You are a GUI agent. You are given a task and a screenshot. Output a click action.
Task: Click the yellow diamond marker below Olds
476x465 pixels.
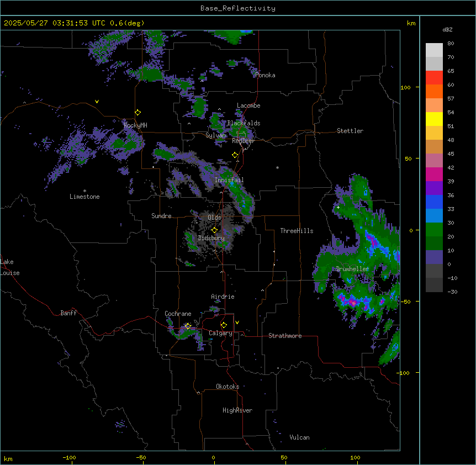point(214,230)
